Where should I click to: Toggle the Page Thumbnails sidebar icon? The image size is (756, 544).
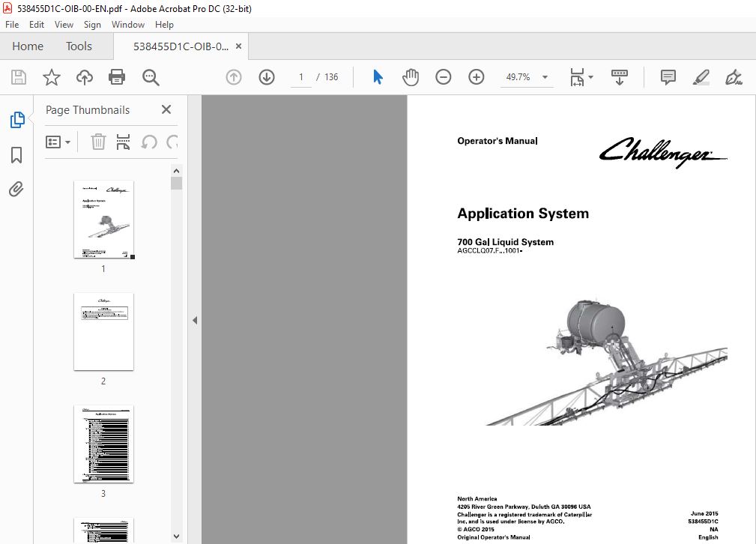(x=17, y=120)
